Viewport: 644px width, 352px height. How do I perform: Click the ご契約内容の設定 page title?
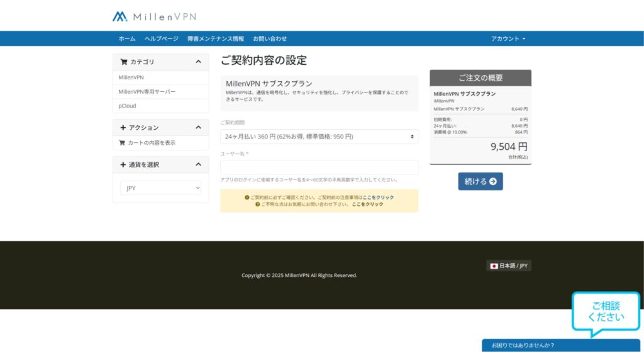(x=264, y=60)
